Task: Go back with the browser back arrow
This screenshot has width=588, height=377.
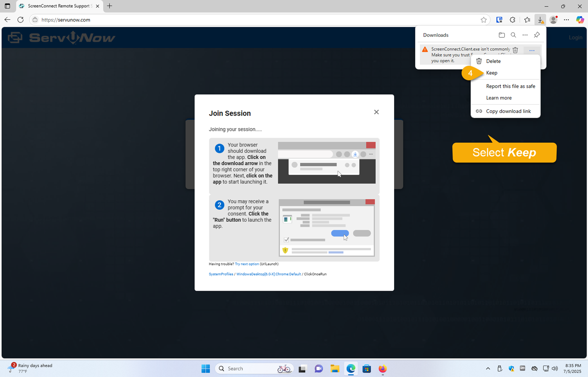Action: [x=7, y=20]
